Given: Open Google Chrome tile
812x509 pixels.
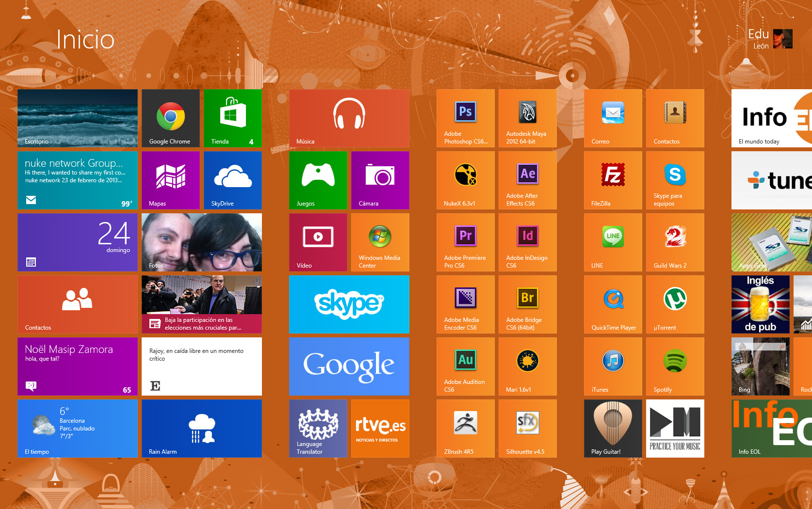Looking at the screenshot, I should [x=170, y=118].
